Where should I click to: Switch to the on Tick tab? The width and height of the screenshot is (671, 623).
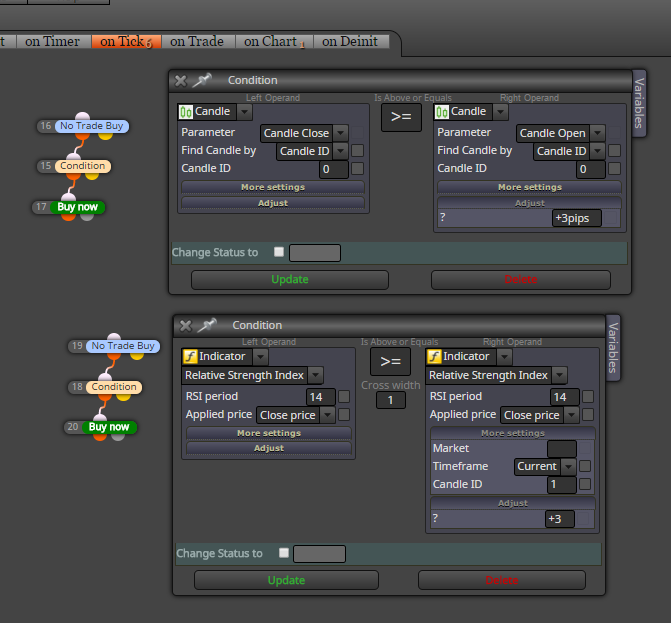126,42
